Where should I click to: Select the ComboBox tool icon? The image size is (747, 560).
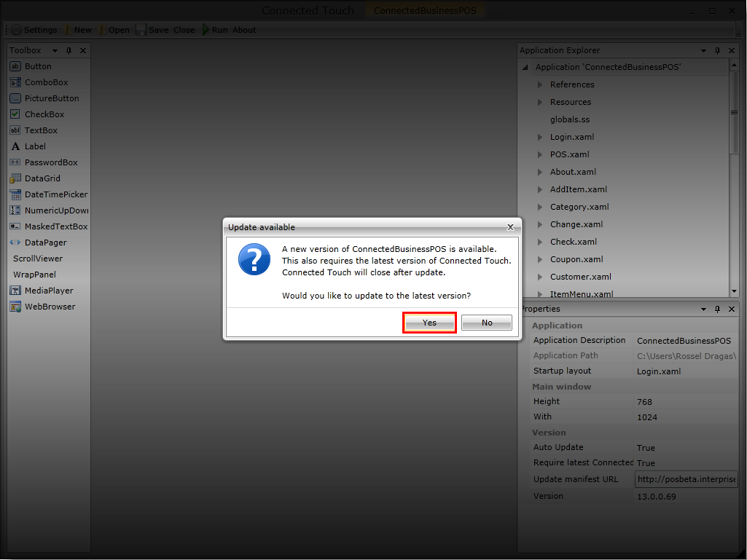point(15,82)
